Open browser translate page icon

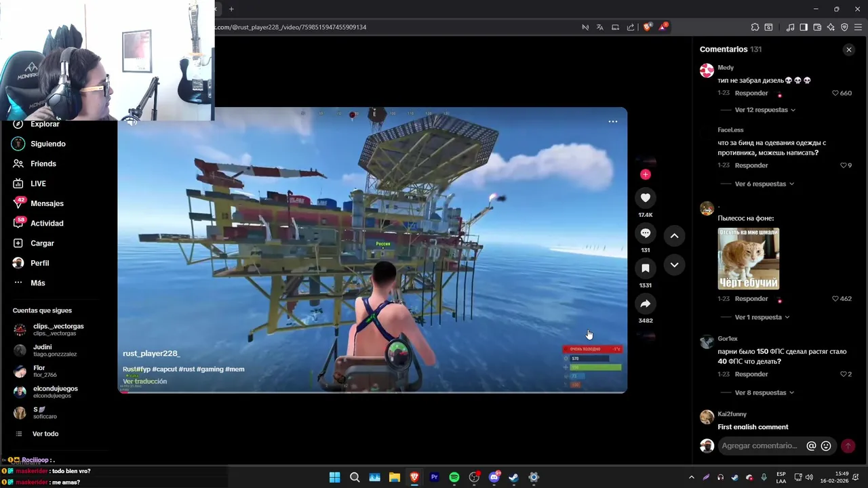(600, 27)
